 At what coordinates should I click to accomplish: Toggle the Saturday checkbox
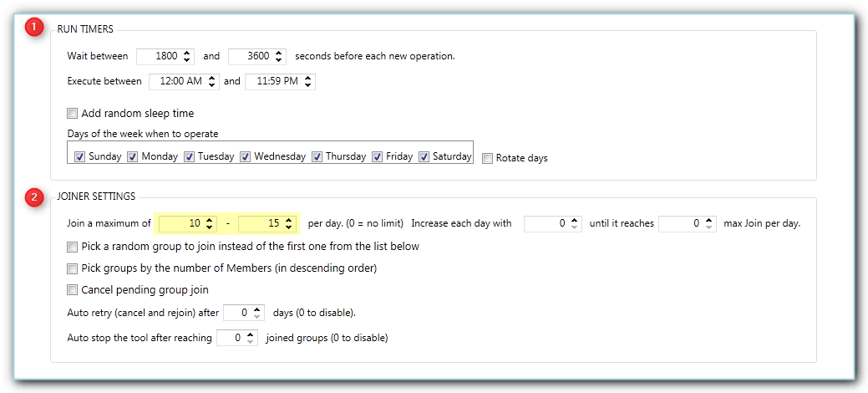point(424,156)
